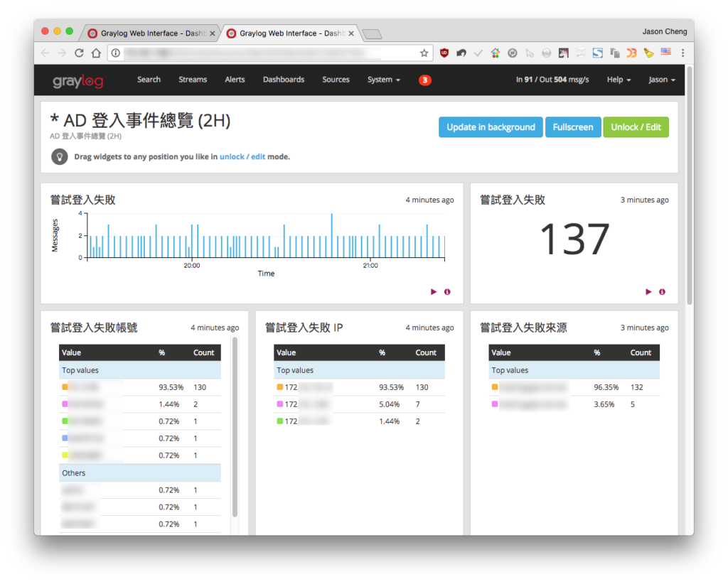
Task: Open Dashboards in the navbar
Action: click(284, 80)
